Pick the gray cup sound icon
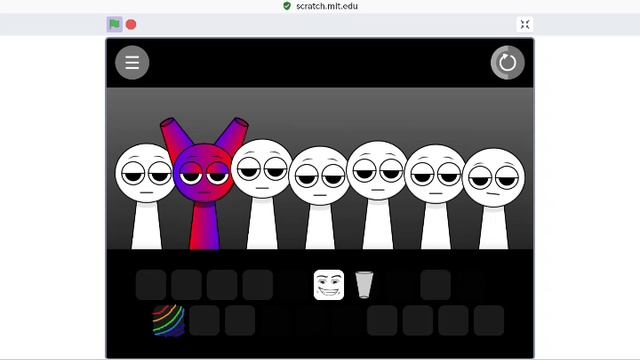Viewport: 640px width, 360px height. tap(364, 284)
